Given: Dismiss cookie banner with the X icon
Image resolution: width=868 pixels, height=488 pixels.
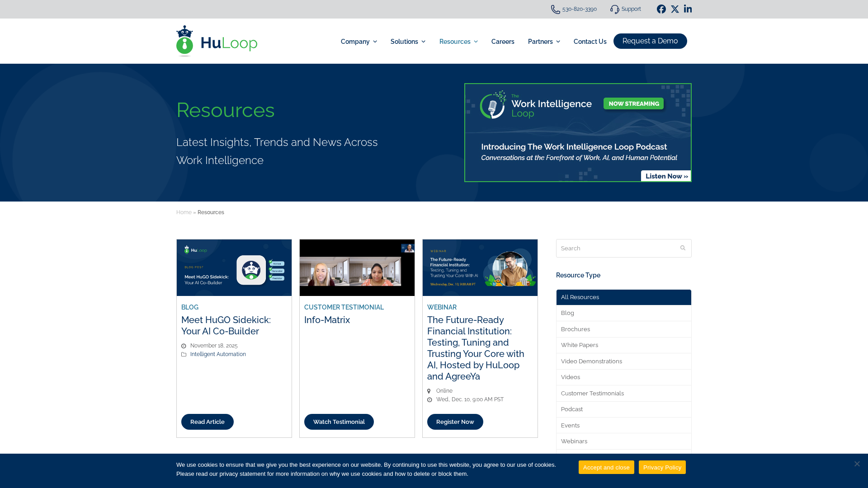Looking at the screenshot, I should point(857,464).
